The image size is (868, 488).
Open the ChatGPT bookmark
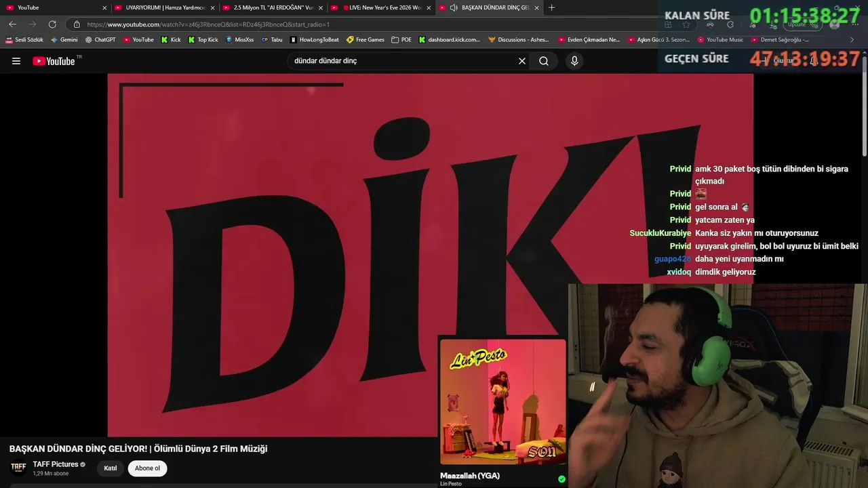click(x=100, y=40)
